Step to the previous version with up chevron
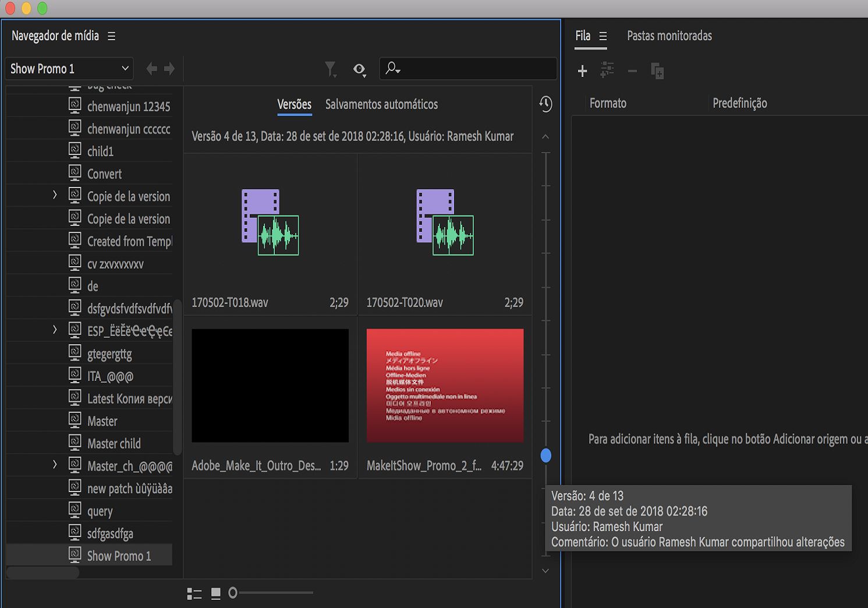 (x=545, y=137)
